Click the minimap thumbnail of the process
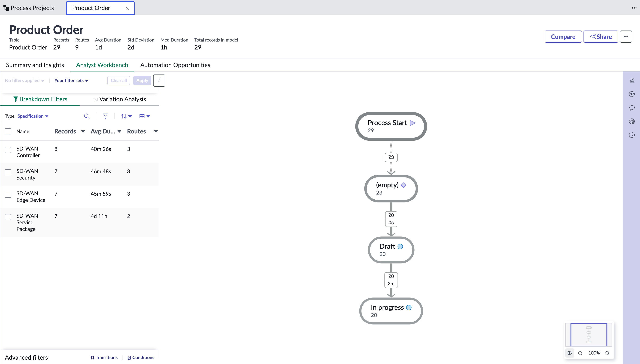This screenshot has width=640, height=364. 588,334
